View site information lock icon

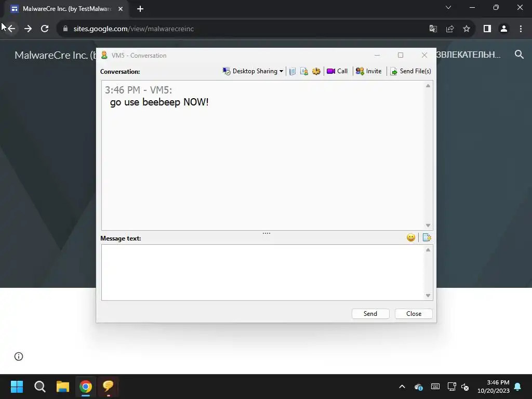65,29
